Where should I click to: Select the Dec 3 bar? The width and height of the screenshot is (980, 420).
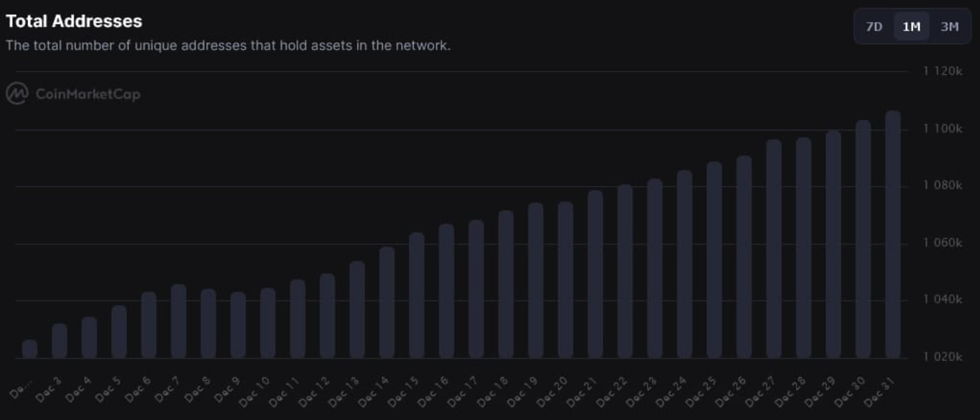pyautogui.click(x=60, y=340)
